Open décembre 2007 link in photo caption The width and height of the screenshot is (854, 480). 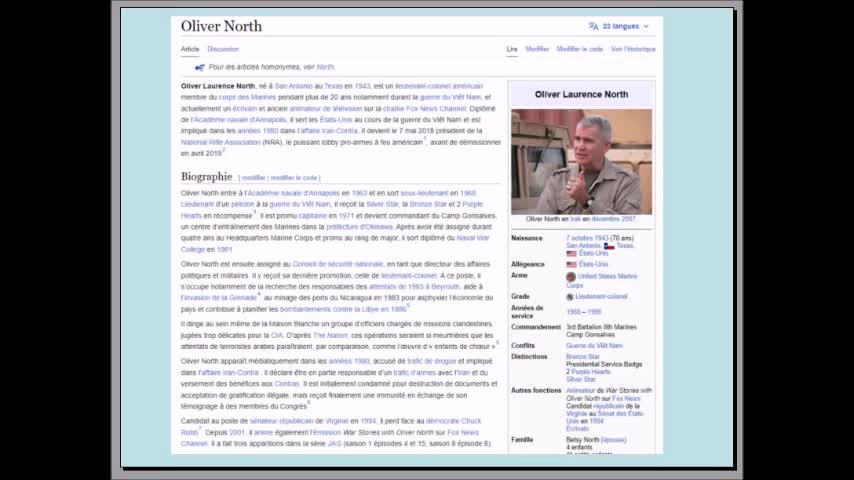pyautogui.click(x=613, y=219)
